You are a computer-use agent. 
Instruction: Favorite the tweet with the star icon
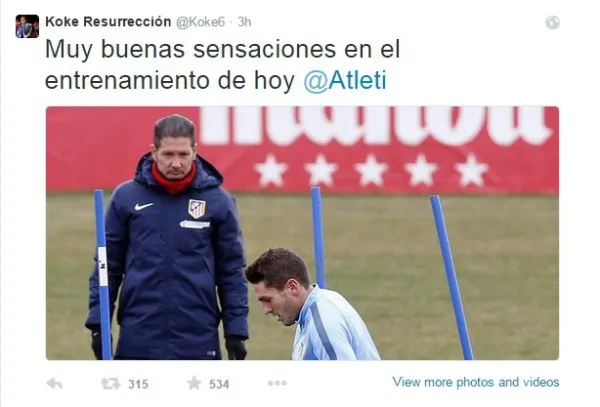[x=194, y=383]
